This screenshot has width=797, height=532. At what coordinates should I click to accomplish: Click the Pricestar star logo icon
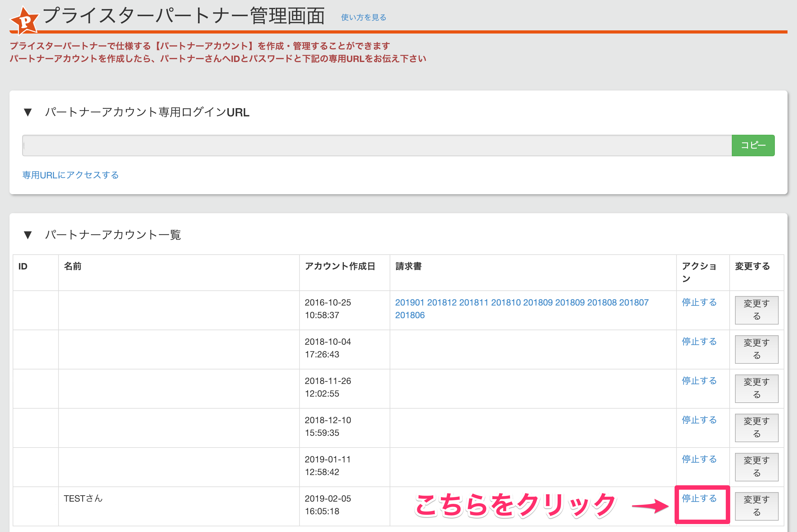[x=24, y=21]
